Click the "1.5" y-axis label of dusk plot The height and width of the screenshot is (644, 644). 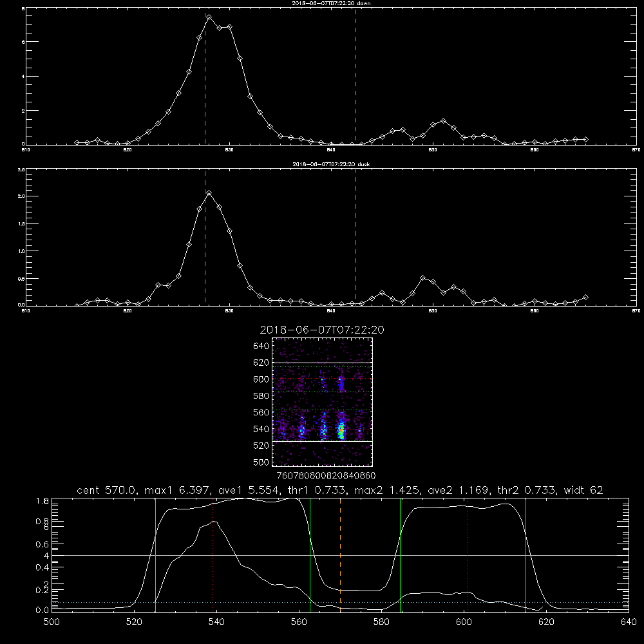click(x=21, y=224)
